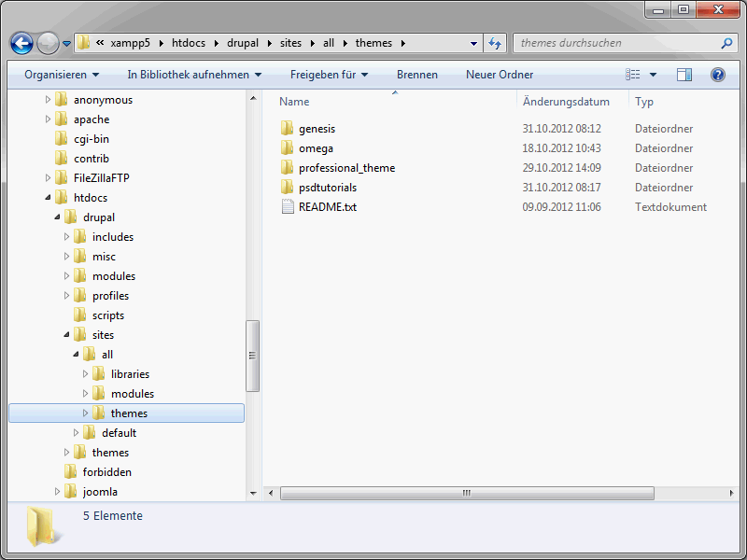Click the file list horizontal scrollbar thumb
Screen dimensions: 747x560
coord(467,494)
